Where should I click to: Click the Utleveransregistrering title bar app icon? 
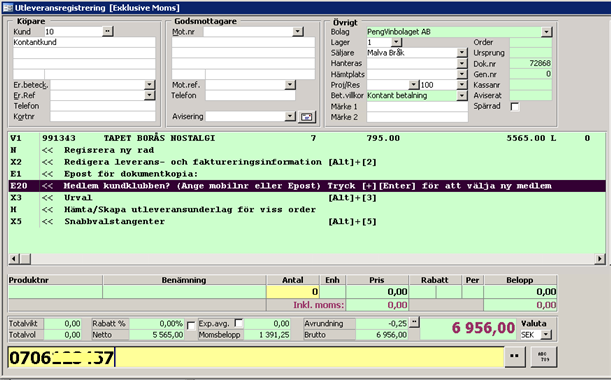7,7
